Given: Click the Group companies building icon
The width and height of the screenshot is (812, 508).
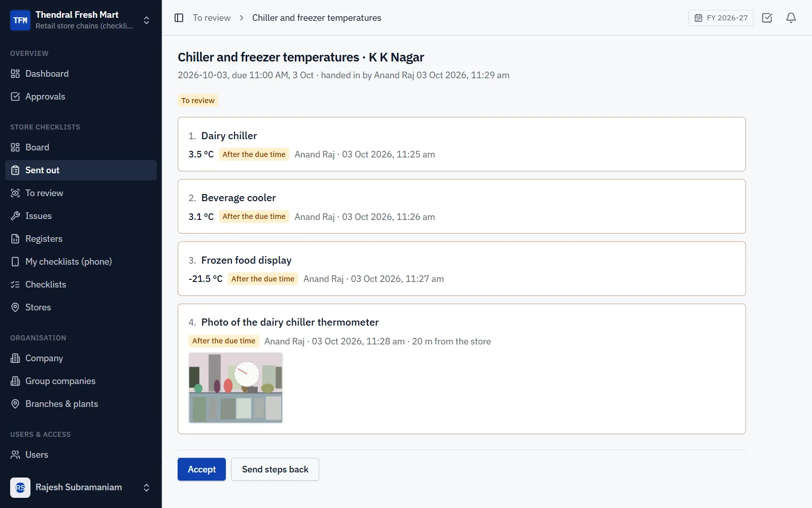Looking at the screenshot, I should pyautogui.click(x=15, y=381).
